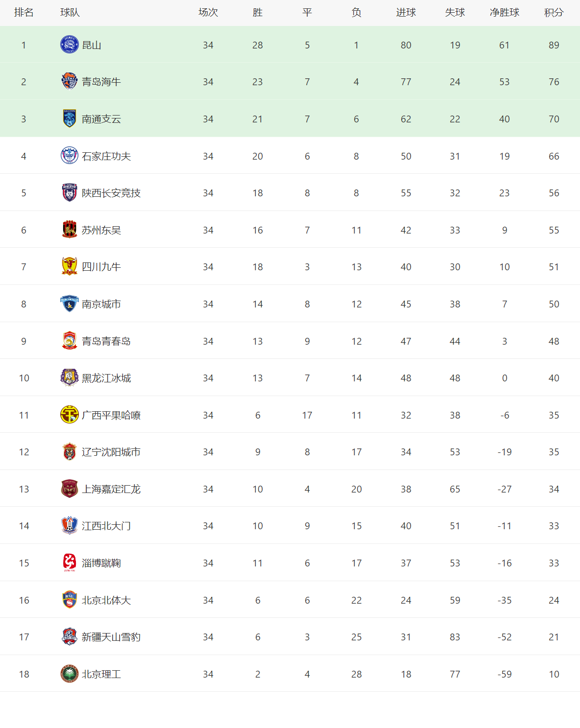Click the 石家庄功夫 team logo
Image resolution: width=580 pixels, height=728 pixels.
point(70,156)
